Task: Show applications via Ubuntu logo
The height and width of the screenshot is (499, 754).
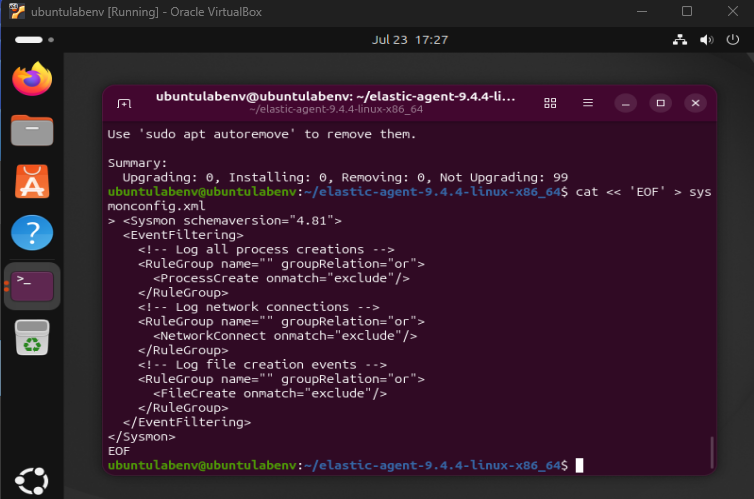Action: click(x=32, y=481)
